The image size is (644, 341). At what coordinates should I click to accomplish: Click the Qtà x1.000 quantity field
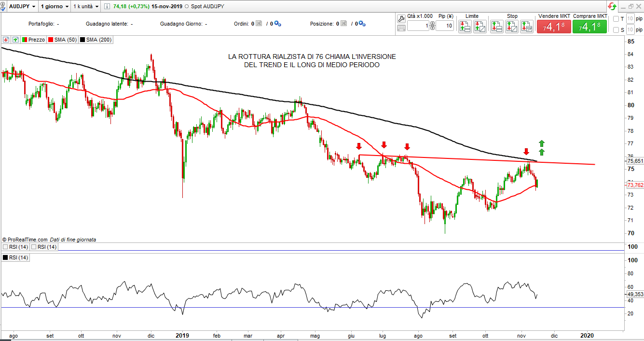418,27
